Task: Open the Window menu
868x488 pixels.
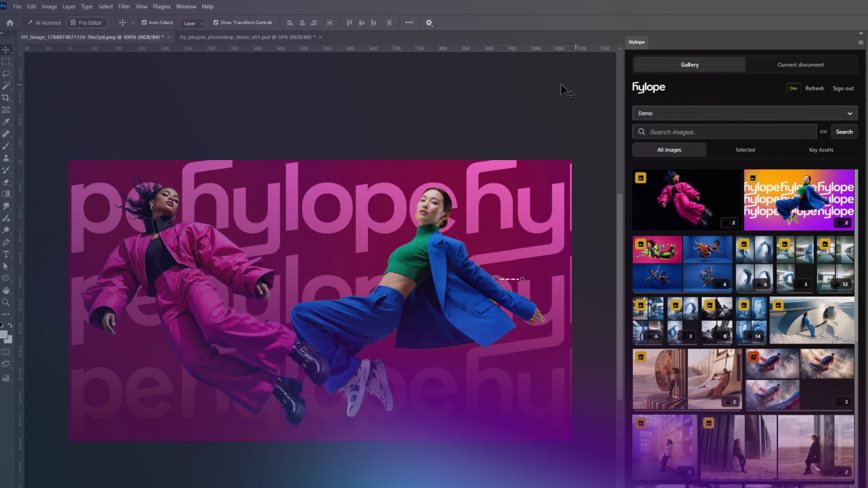Action: click(186, 6)
